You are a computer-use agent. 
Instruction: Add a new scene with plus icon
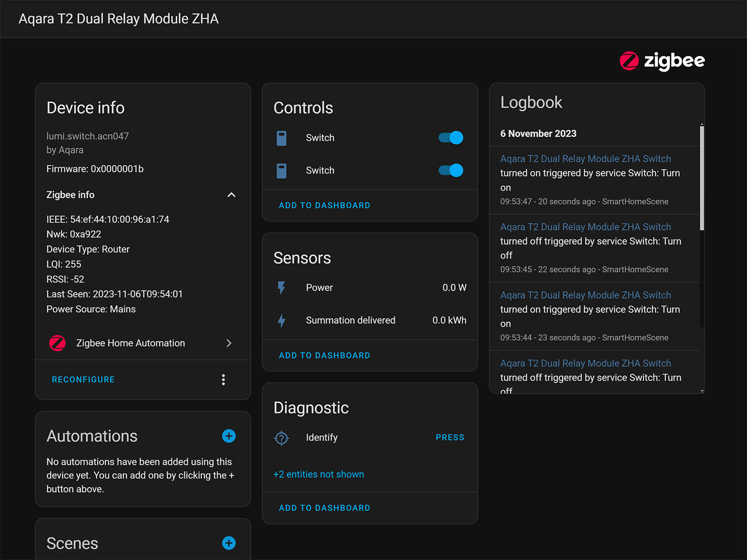click(229, 543)
